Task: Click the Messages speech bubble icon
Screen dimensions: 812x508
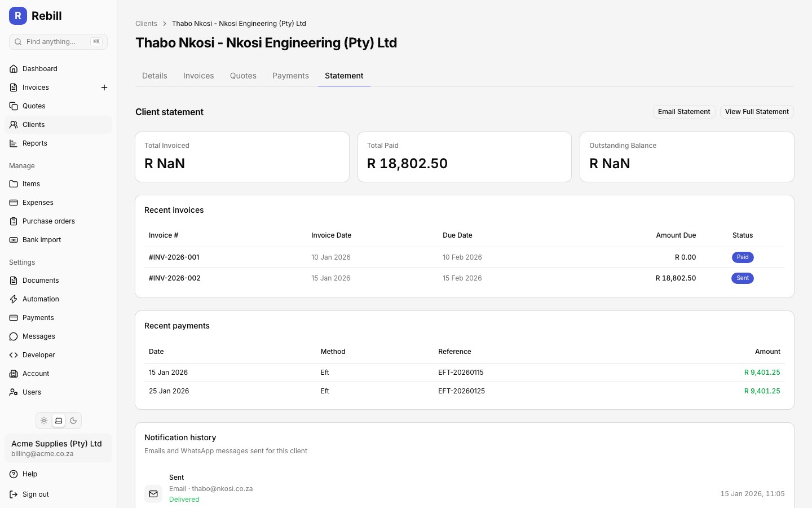Action: click(14, 336)
